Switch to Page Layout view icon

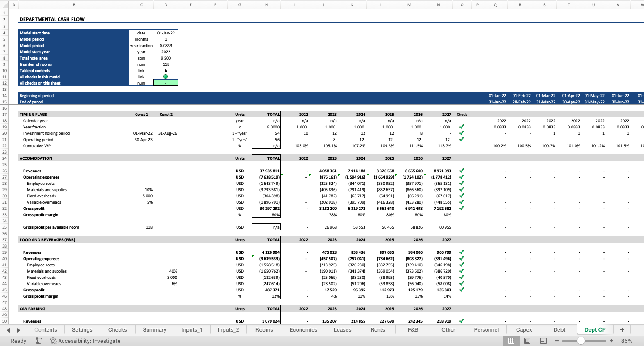click(527, 341)
